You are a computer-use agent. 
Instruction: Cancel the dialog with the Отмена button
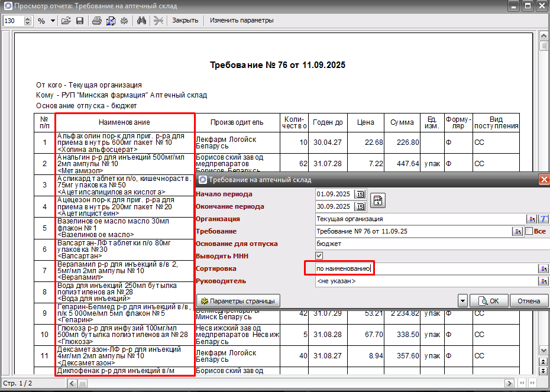click(x=529, y=301)
